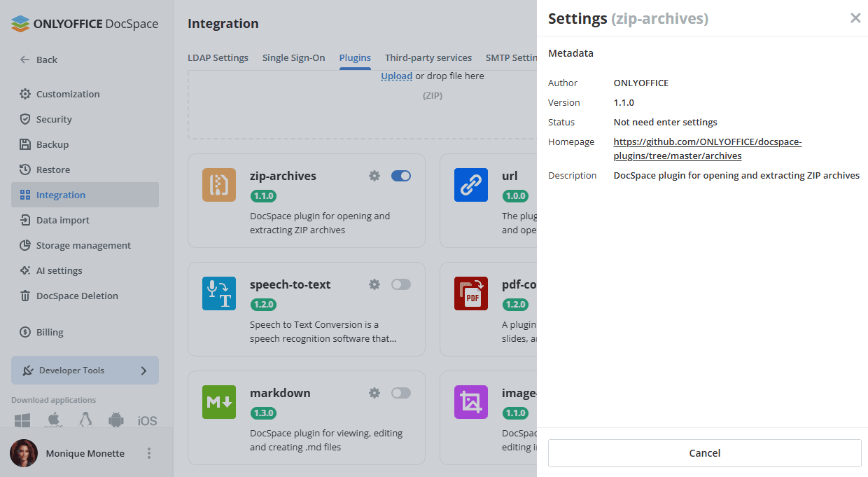The width and height of the screenshot is (868, 477).
Task: Click the url 1.0.0 version badge
Action: coord(515,195)
